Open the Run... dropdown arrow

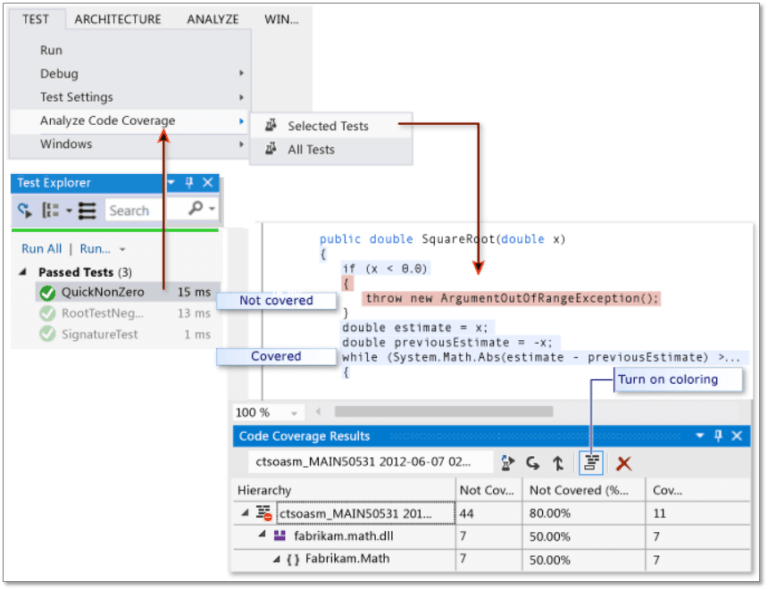[x=122, y=249]
